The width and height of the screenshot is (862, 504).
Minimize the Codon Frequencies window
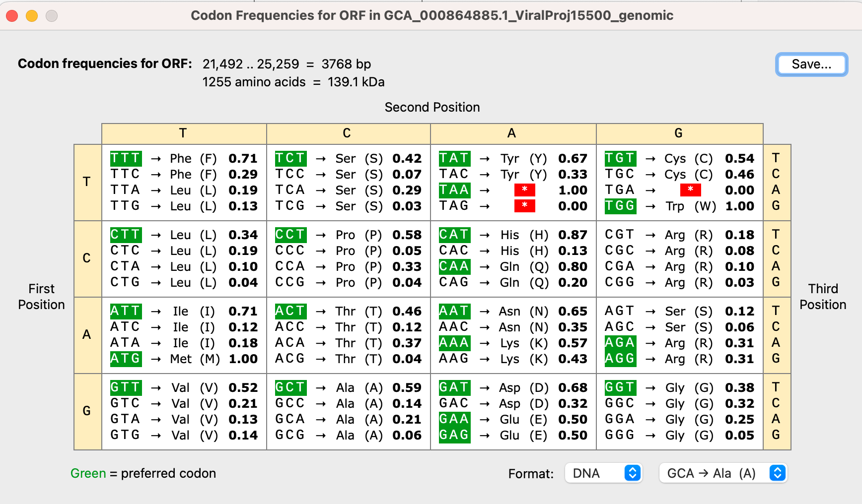[31, 15]
